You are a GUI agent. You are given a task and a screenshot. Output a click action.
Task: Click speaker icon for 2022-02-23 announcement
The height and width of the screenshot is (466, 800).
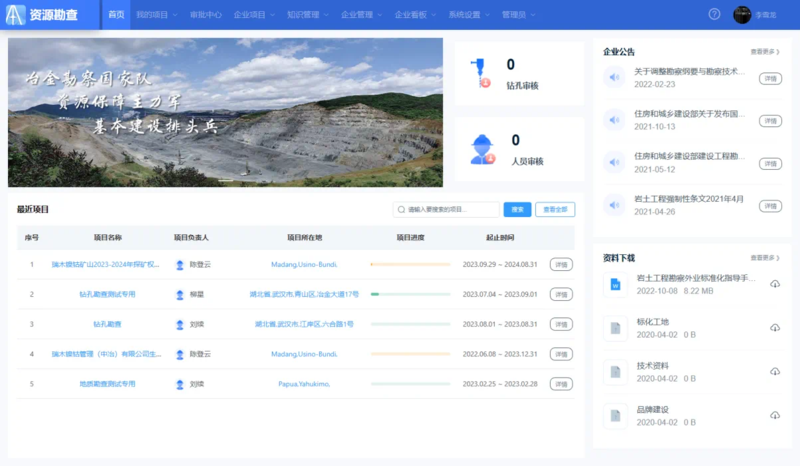(x=614, y=78)
